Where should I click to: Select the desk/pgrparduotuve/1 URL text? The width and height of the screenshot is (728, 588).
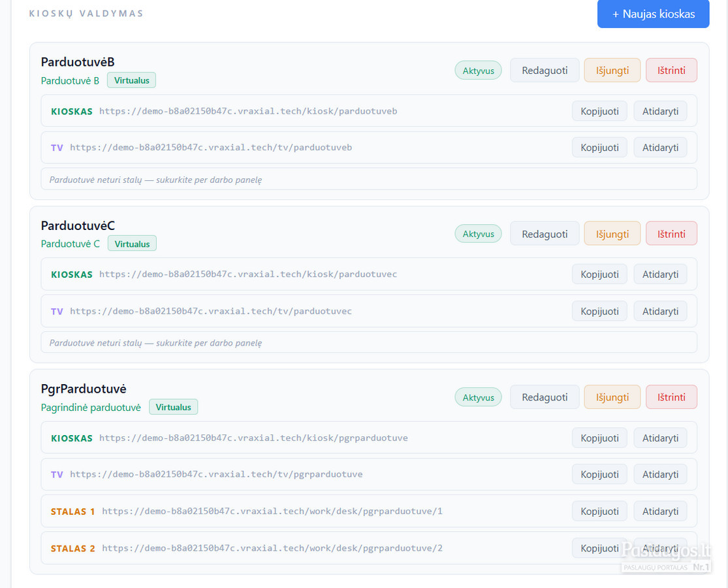click(272, 512)
